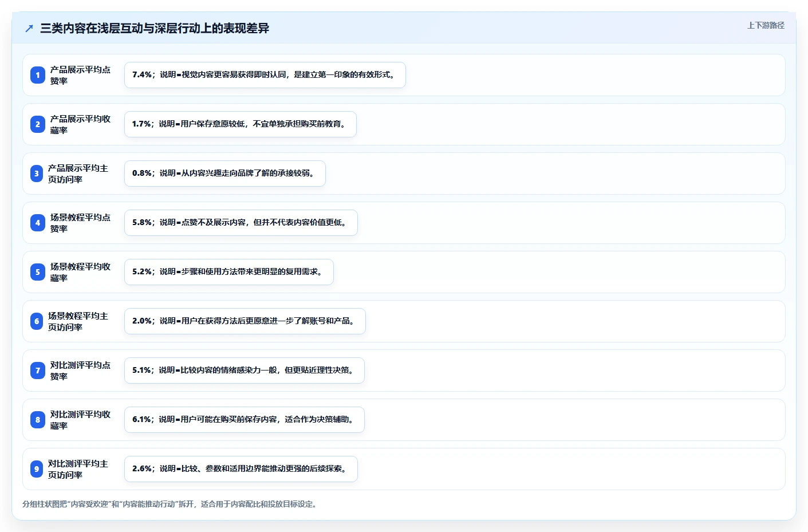
Task: Click the header title 三类内容在浅层互动与深层行动上的表现差异
Action: click(x=155, y=28)
